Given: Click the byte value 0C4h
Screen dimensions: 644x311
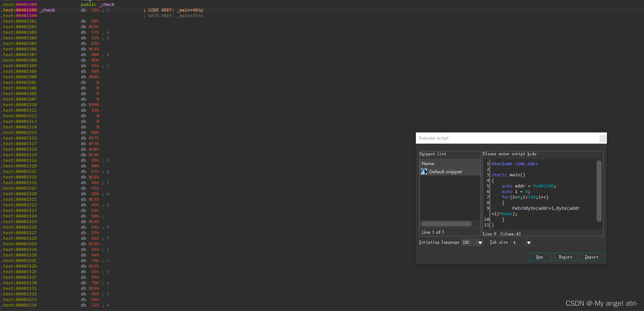Looking at the screenshot, I should tap(94, 49).
